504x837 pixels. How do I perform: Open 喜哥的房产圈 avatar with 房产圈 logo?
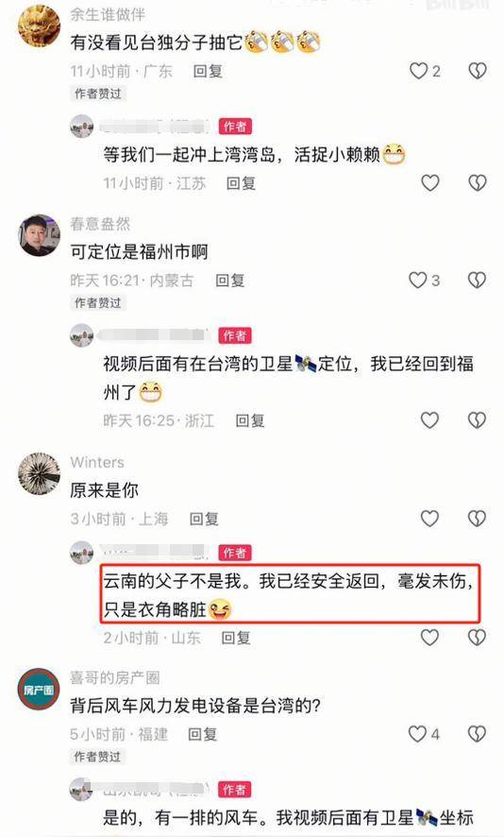click(39, 689)
